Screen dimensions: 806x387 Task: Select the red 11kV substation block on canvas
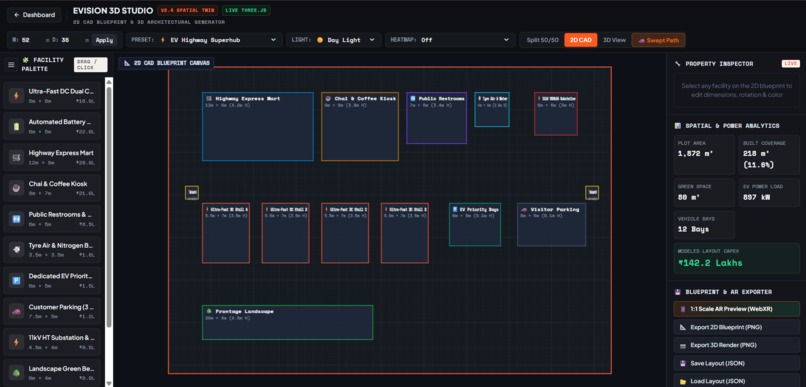tap(556, 114)
